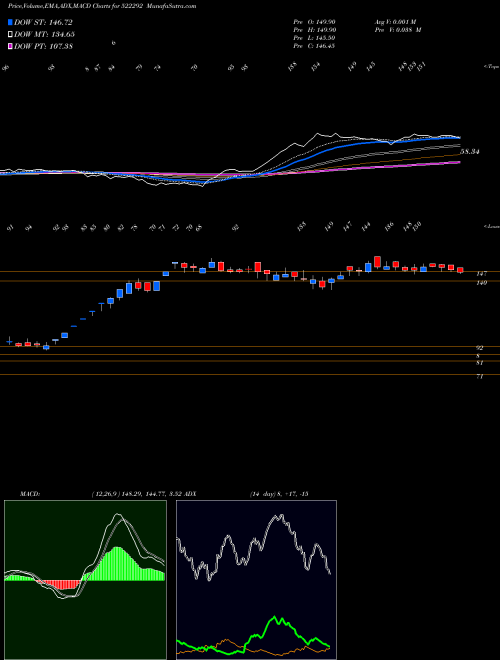Click the 'Avg V: 0.001 M' volume text
500x660 pixels.
[395, 21]
